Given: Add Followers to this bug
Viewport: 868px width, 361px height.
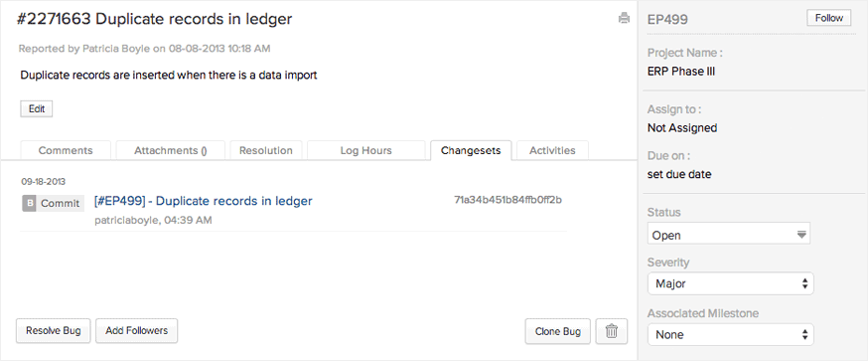Looking at the screenshot, I should pos(137,331).
